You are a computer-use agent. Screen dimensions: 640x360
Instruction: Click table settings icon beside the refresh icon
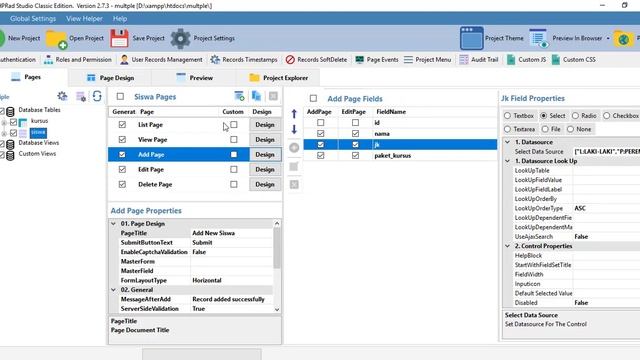(x=81, y=97)
